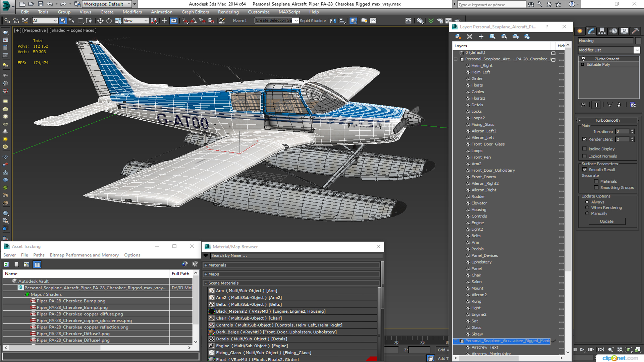The image size is (644, 362).
Task: Switch to the Modify command panel tab
Action: tap(591, 31)
